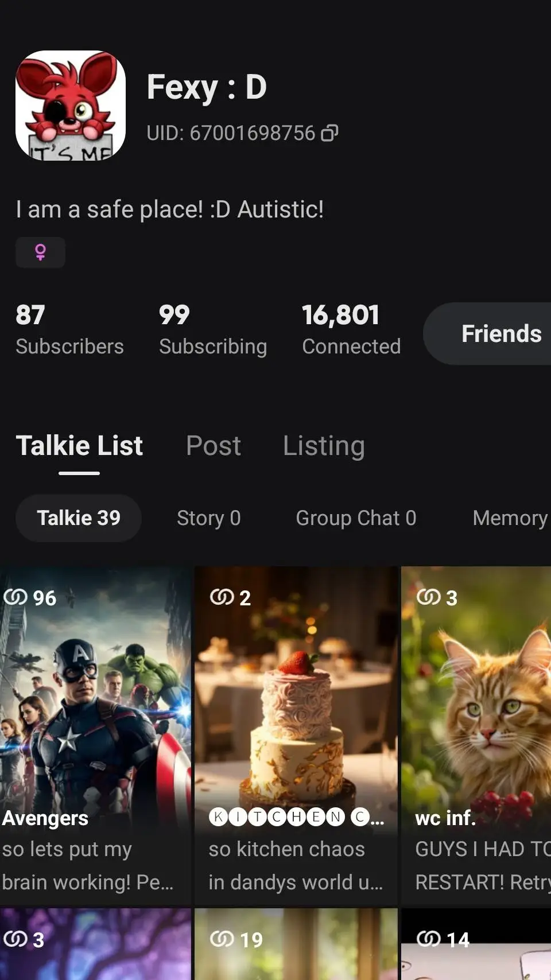Screen dimensions: 551x980
Task: Copy the UID using the copy icon
Action: [329, 133]
